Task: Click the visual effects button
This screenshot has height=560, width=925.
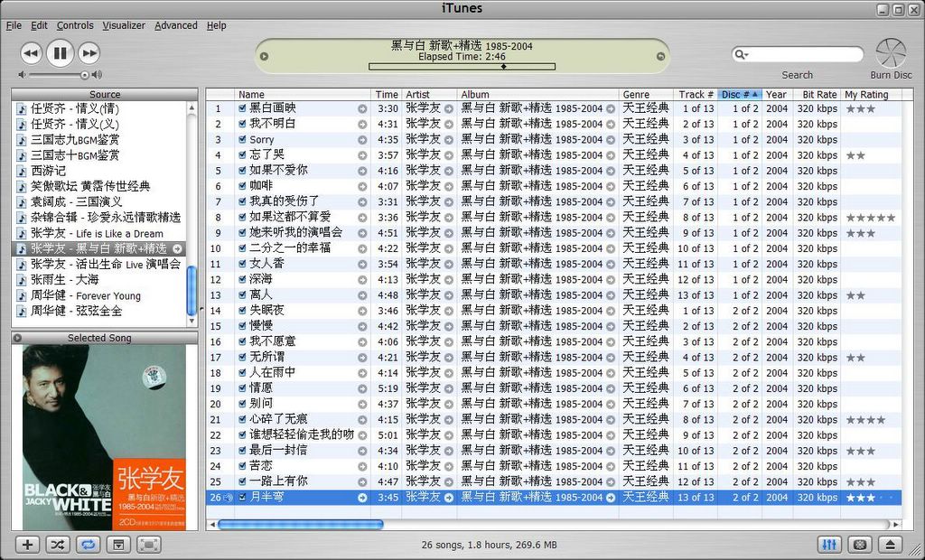Action: coord(860,544)
